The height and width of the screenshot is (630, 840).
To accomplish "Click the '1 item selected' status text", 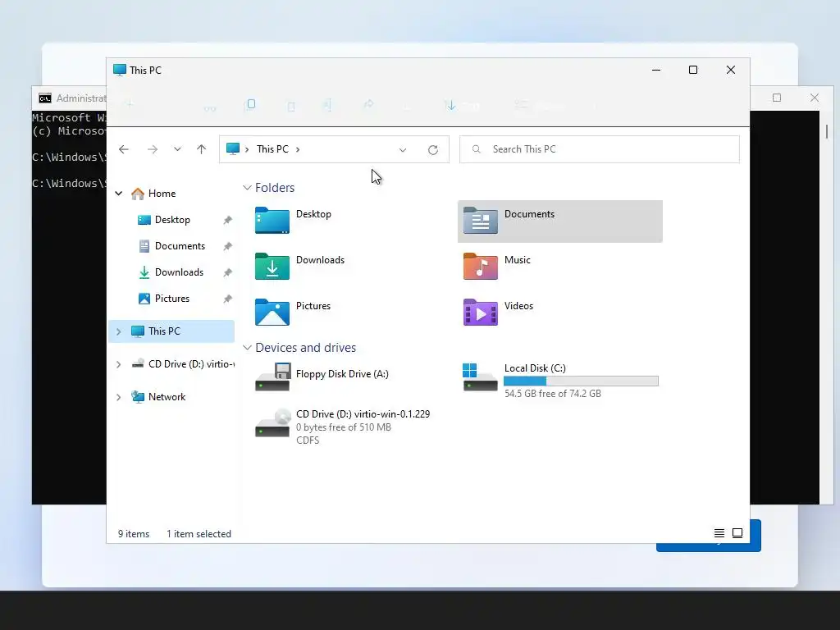I will coord(199,534).
